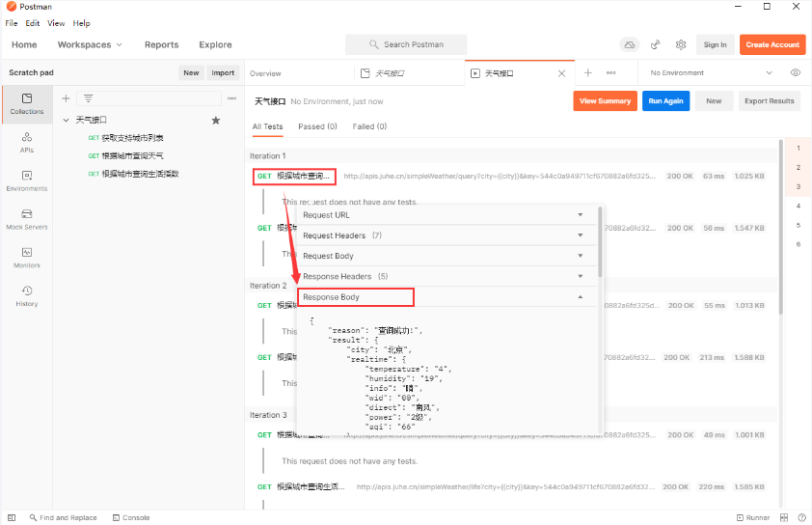Viewport: 812px width, 525px height.
Task: Open the Help menu
Action: [81, 23]
